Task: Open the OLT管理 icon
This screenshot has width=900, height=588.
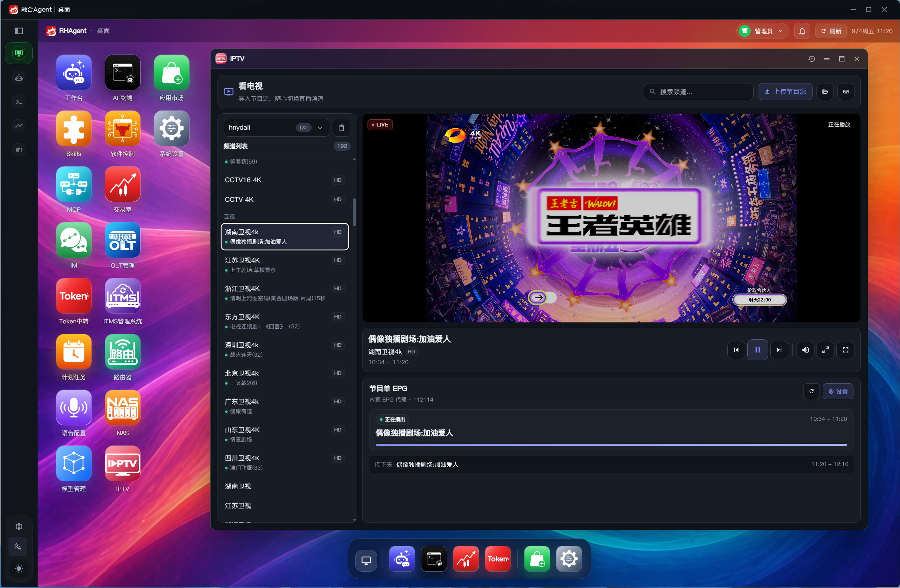Action: pyautogui.click(x=122, y=240)
